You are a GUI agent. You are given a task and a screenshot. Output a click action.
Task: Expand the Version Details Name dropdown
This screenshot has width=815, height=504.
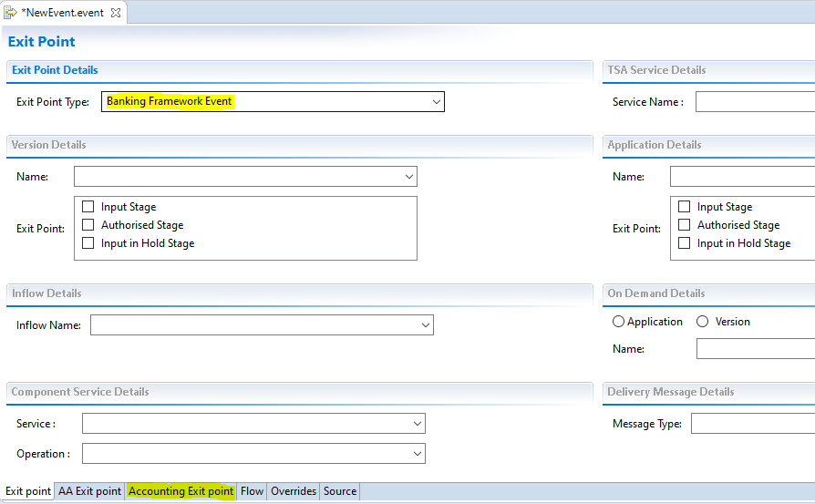pyautogui.click(x=408, y=177)
